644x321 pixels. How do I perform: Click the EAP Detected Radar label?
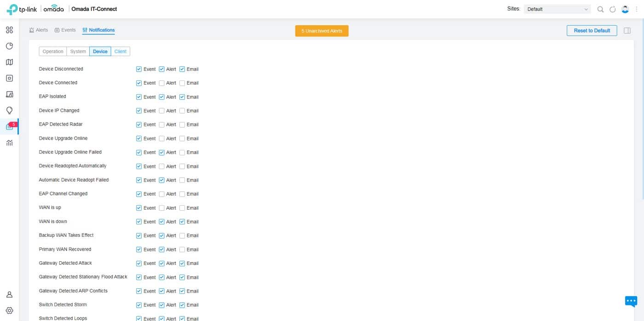tap(61, 124)
